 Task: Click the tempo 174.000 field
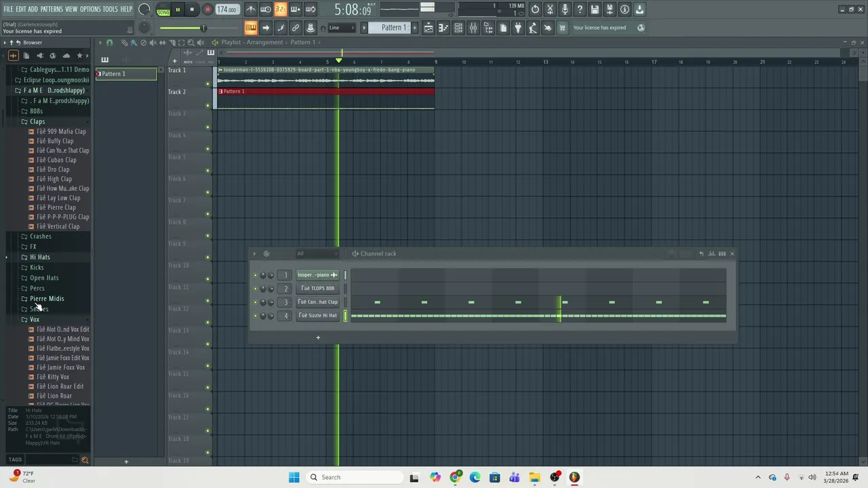tap(227, 9)
